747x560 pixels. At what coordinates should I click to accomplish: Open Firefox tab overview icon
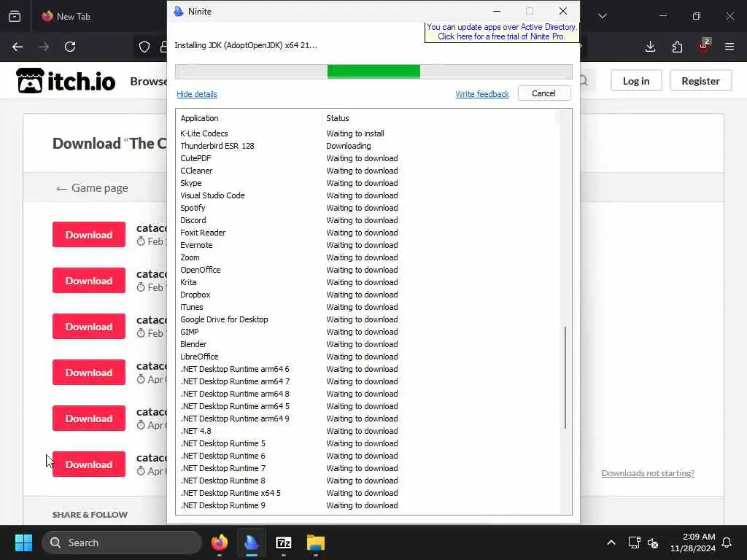tap(15, 16)
